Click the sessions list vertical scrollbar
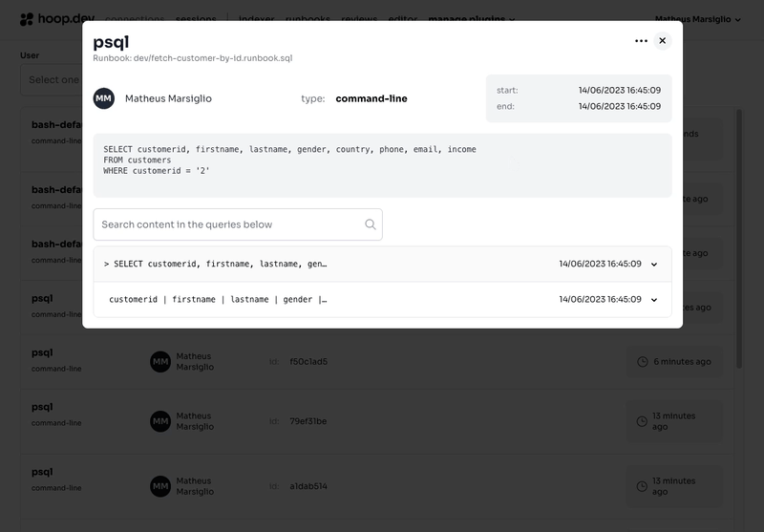The height and width of the screenshot is (532, 764). (738, 239)
